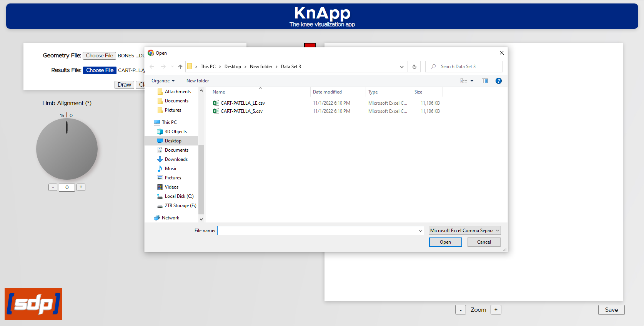Image resolution: width=644 pixels, height=326 pixels.
Task: Open the file type filter dropdown
Action: [x=464, y=231]
